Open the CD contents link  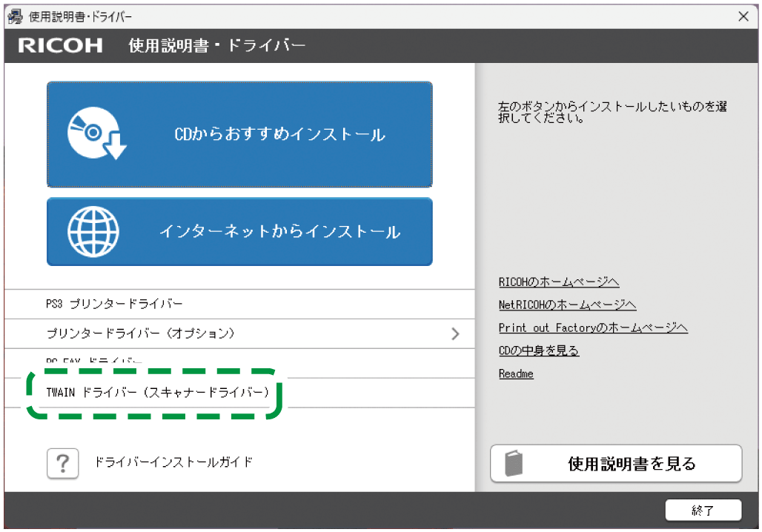pyautogui.click(x=539, y=350)
